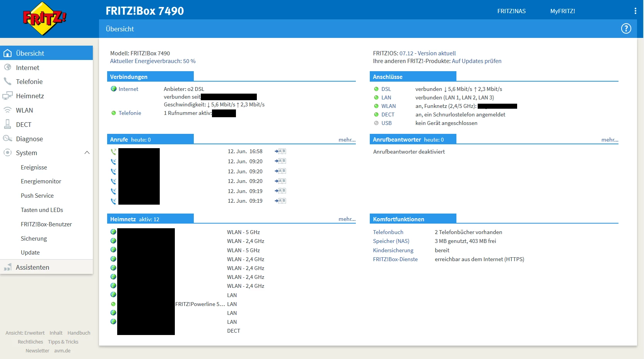The height and width of the screenshot is (359, 644).
Task: Click the green status dot next to DSL
Action: pyautogui.click(x=376, y=89)
